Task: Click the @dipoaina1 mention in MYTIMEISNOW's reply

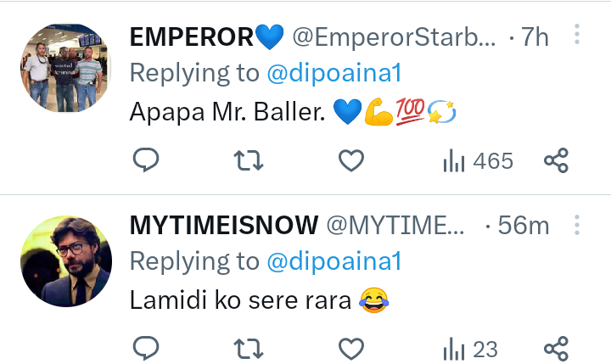Action: point(334,261)
